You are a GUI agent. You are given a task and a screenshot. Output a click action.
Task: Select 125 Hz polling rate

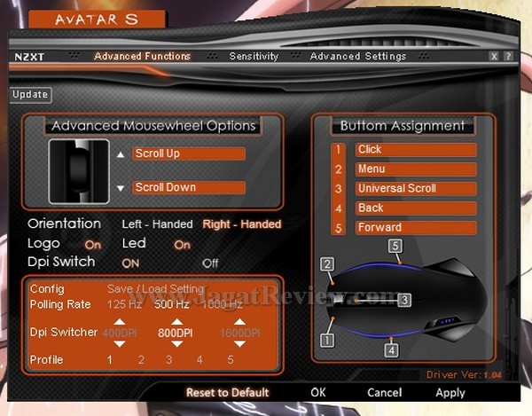[x=124, y=304]
